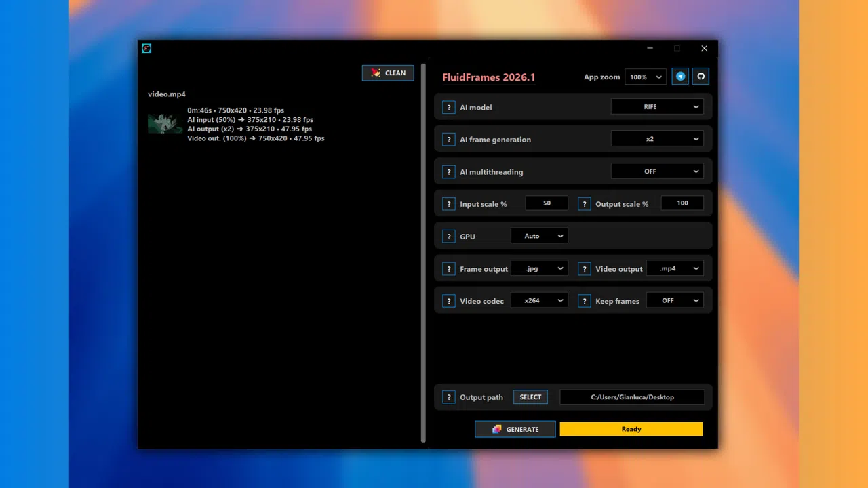
Task: Close the FluidFrames window
Action: click(704, 48)
